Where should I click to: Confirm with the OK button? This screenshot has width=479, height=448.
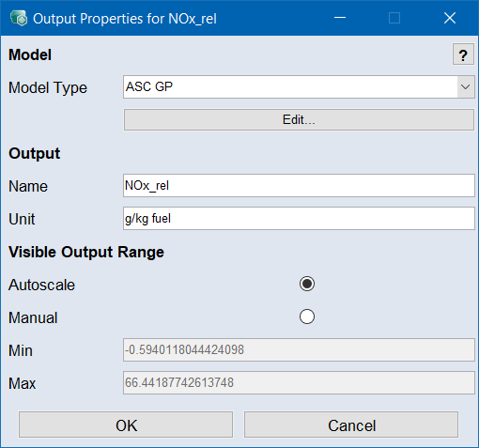tap(126, 425)
